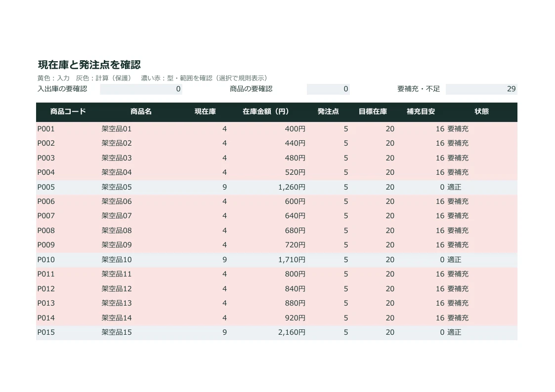Click the 1,260円 inventory amount
This screenshot has width=555, height=392.
pyautogui.click(x=292, y=187)
